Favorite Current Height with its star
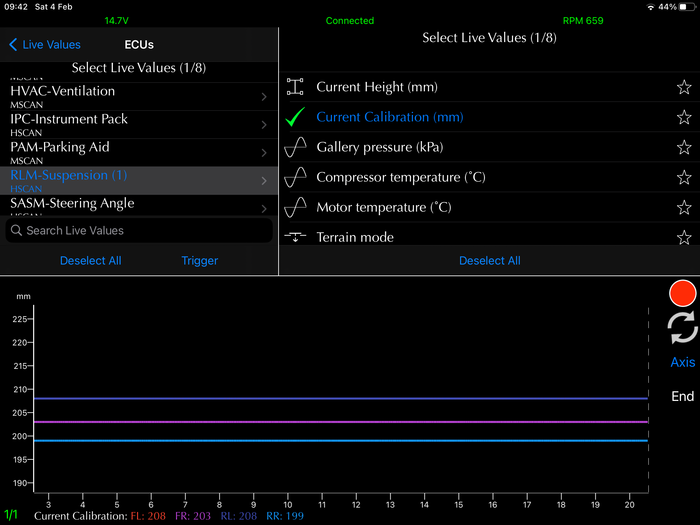The width and height of the screenshot is (700, 525). [x=684, y=87]
